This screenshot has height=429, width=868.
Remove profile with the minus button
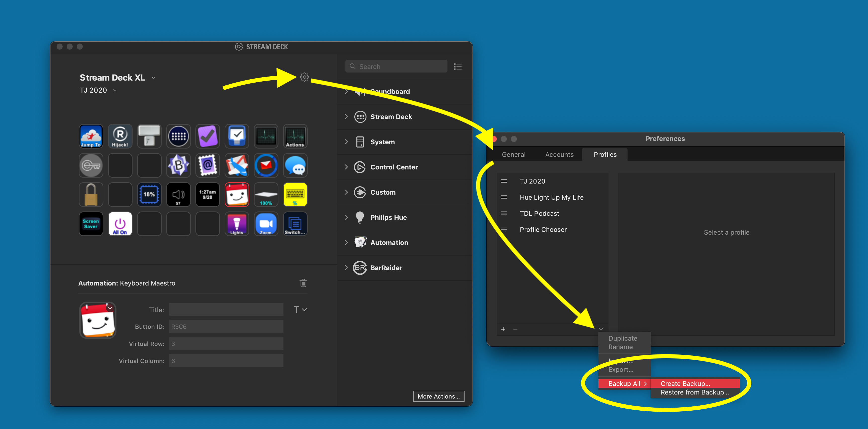(515, 330)
